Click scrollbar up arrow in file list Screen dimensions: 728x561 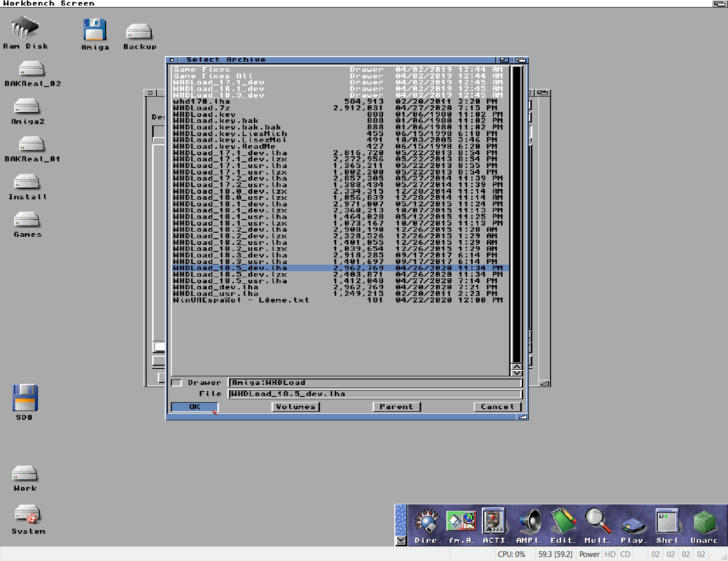click(x=517, y=366)
